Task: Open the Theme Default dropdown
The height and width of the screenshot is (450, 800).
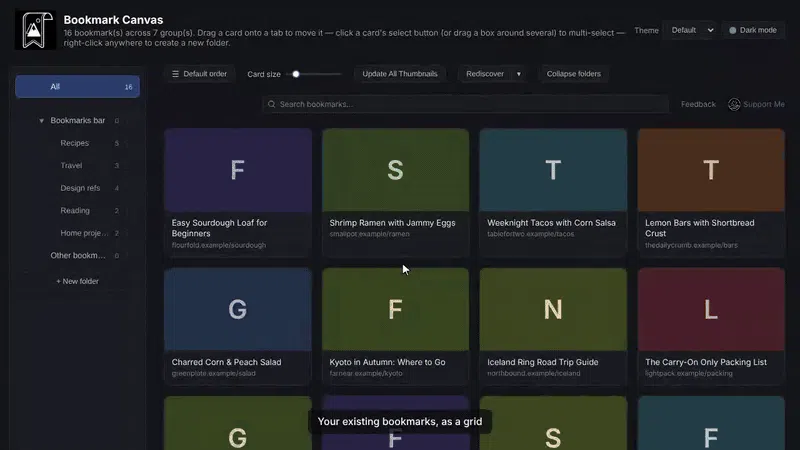Action: point(692,30)
